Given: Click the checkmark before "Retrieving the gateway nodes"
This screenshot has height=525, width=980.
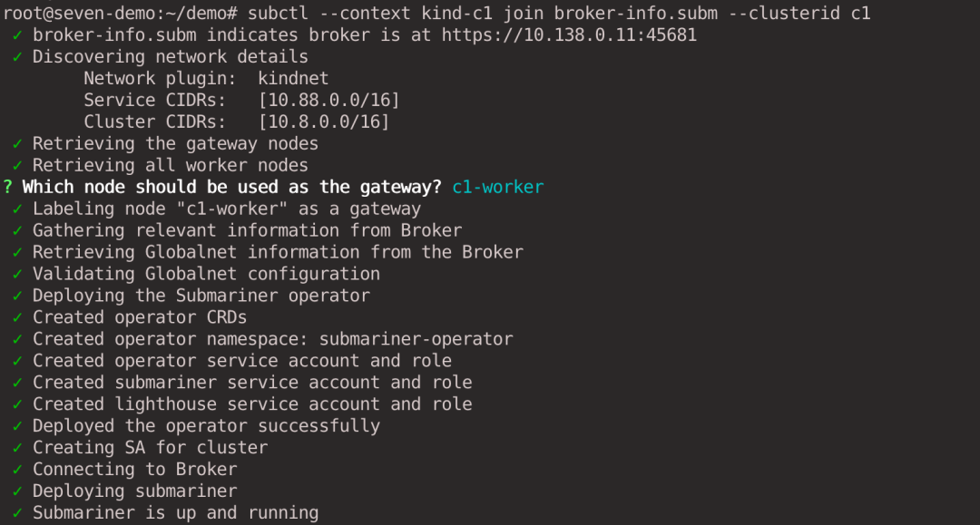Looking at the screenshot, I should coord(17,143).
